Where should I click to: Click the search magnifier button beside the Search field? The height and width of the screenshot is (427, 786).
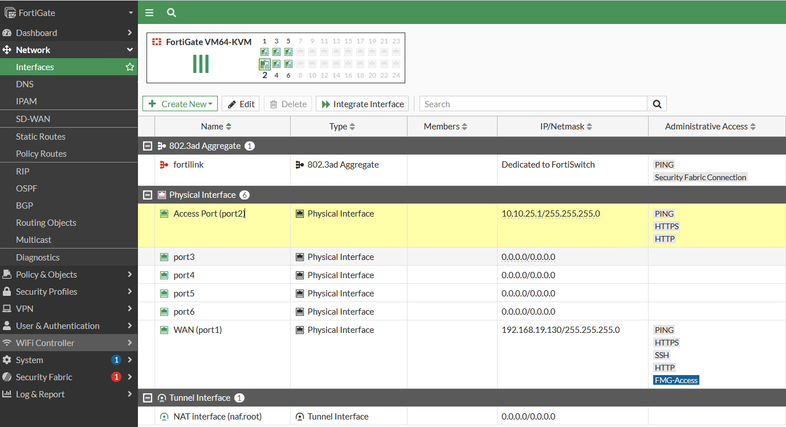tap(657, 104)
